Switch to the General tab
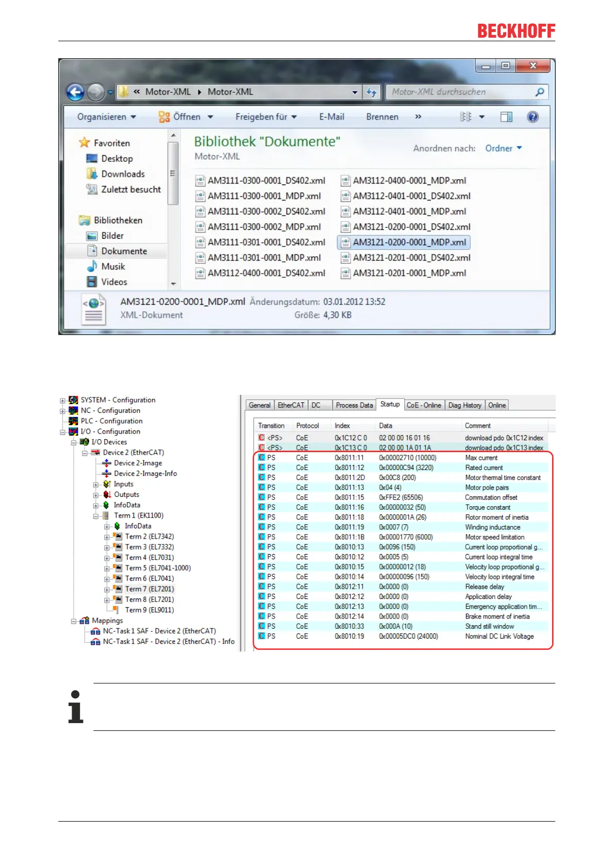Image resolution: width=614 pixels, height=868 pixels. pos(260,405)
